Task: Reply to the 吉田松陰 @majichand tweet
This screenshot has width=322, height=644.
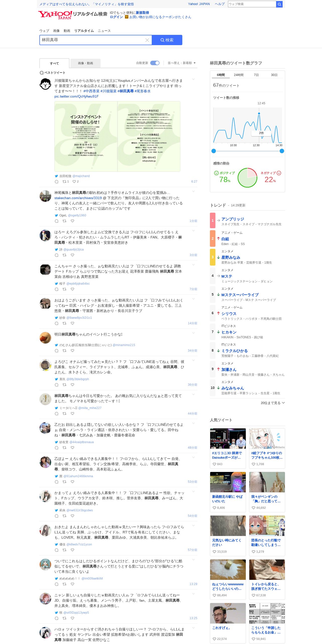Action: (x=56, y=182)
